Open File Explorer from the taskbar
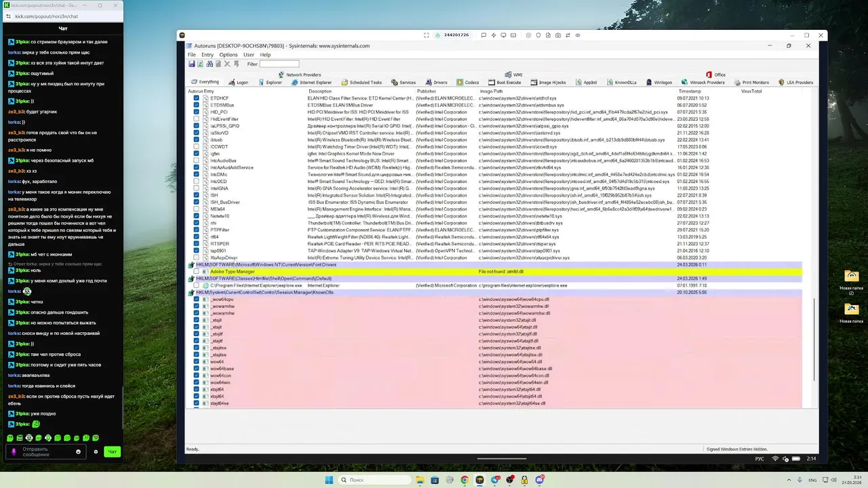This screenshot has height=488, width=868. pos(420,480)
